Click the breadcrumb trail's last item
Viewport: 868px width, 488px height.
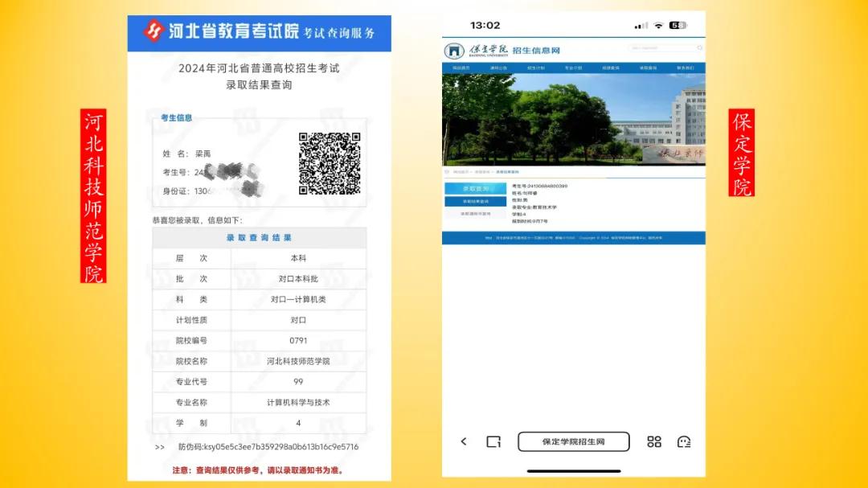(507, 172)
